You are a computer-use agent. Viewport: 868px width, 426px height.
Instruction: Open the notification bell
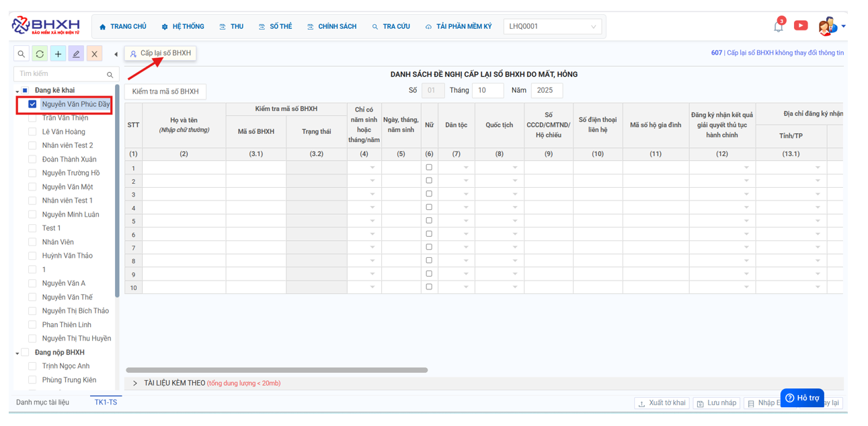(x=778, y=27)
